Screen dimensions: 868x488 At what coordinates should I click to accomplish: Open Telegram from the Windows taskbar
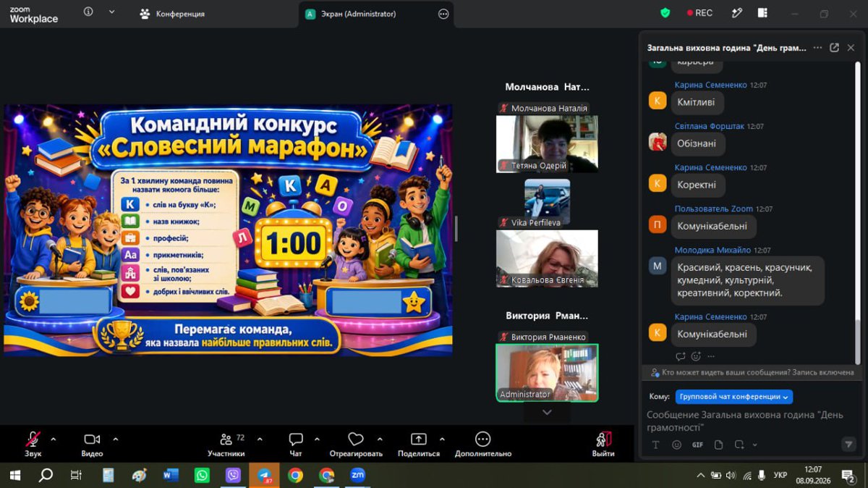pos(264,476)
